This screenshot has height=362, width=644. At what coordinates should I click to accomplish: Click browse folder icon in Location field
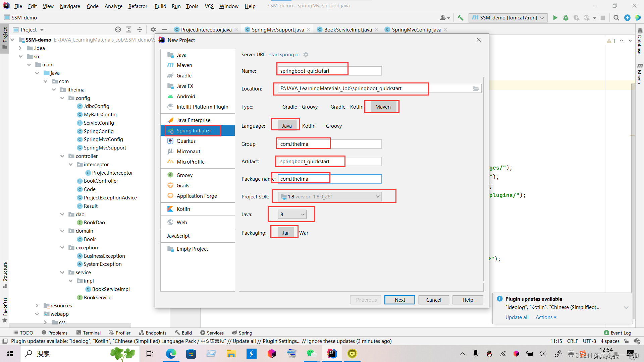[476, 88]
